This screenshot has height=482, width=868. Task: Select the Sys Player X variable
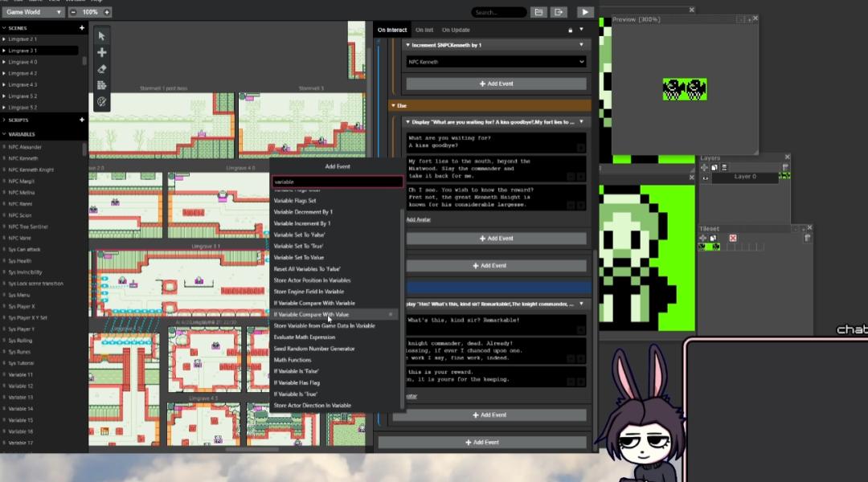pyautogui.click(x=22, y=306)
